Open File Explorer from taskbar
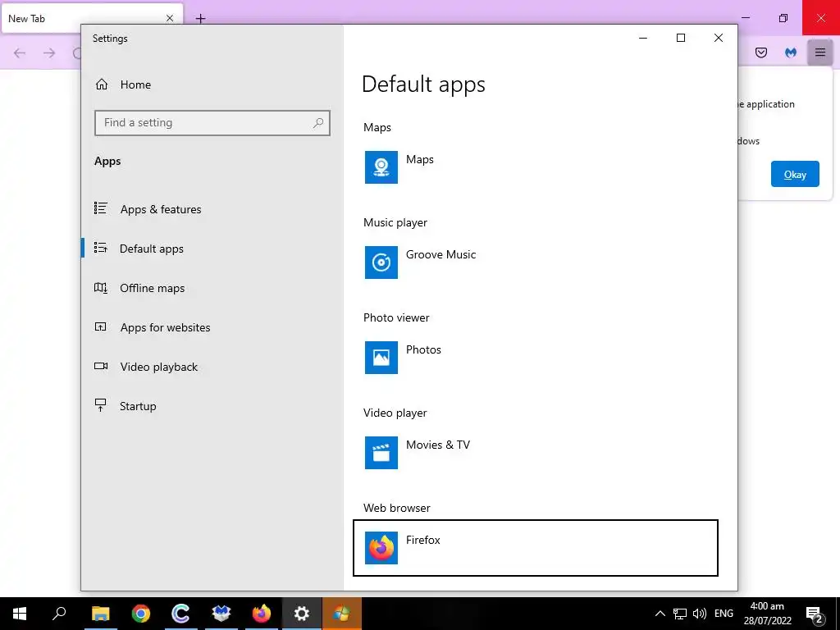The image size is (840, 630). pos(100,614)
